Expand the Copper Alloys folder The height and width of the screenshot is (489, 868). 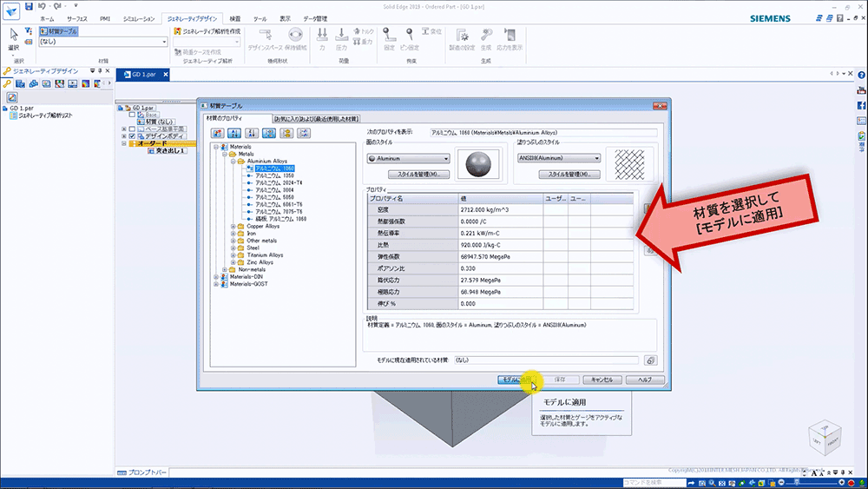click(x=233, y=226)
